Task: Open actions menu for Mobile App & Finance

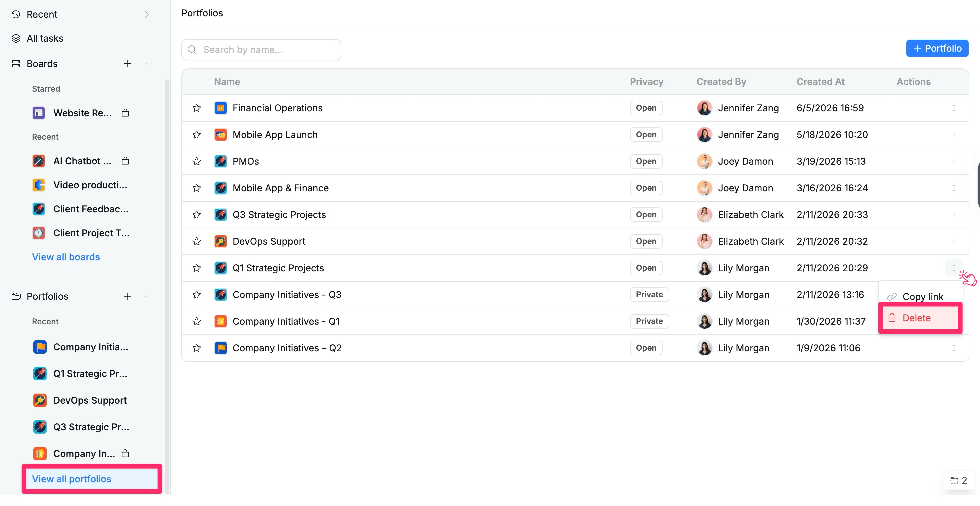Action: [x=953, y=188]
